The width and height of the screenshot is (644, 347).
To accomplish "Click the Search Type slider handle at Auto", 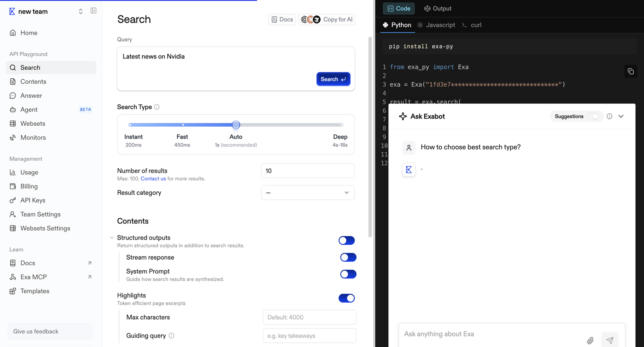I will tap(236, 125).
